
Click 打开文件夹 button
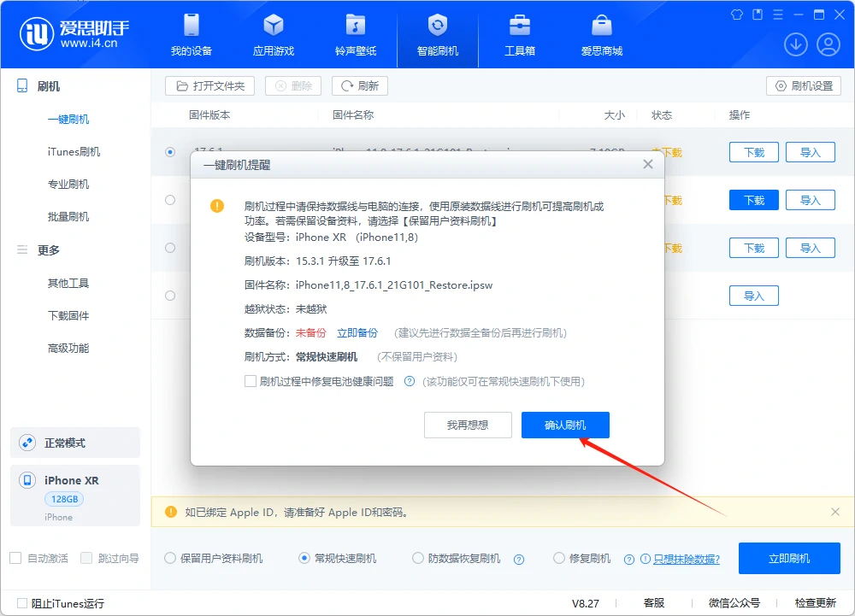[210, 86]
